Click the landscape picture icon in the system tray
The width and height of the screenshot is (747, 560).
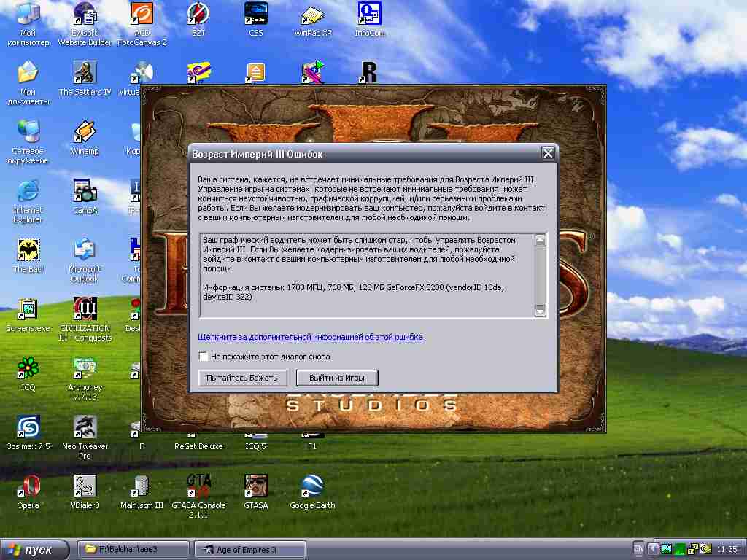667,550
